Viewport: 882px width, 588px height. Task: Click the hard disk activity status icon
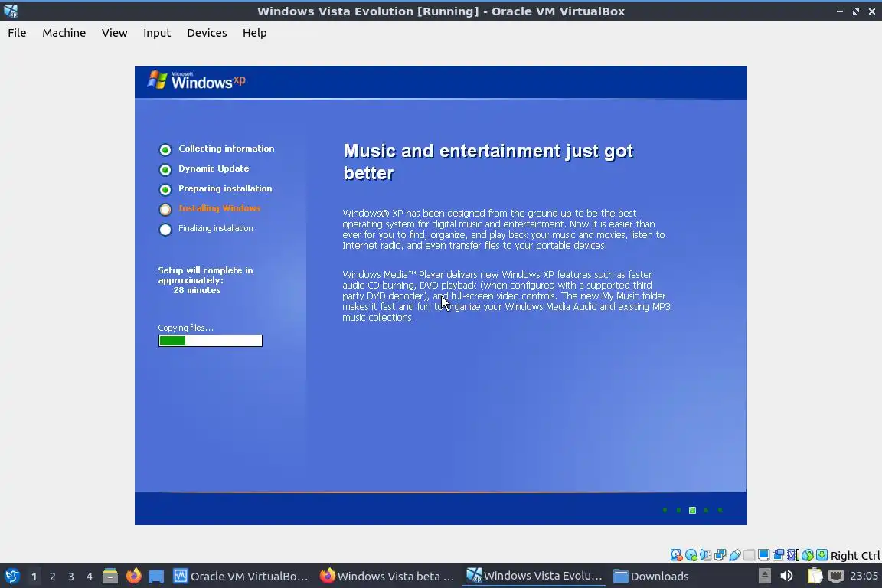click(677, 555)
